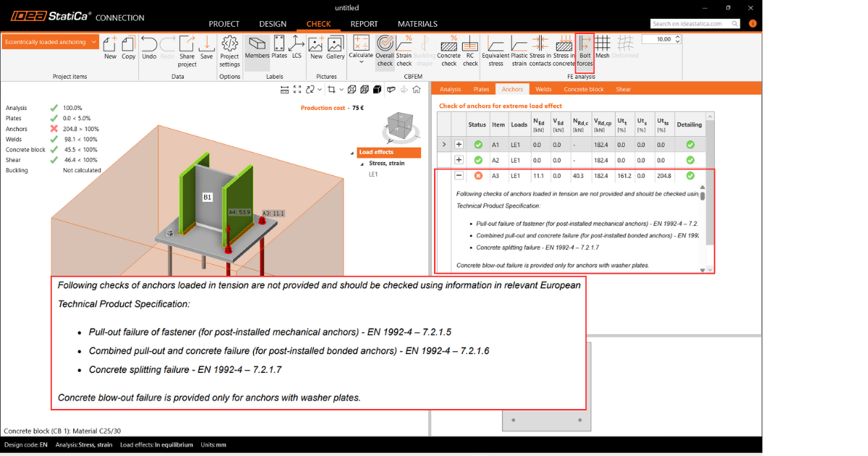Select LE1 in the load effects tree

[373, 174]
